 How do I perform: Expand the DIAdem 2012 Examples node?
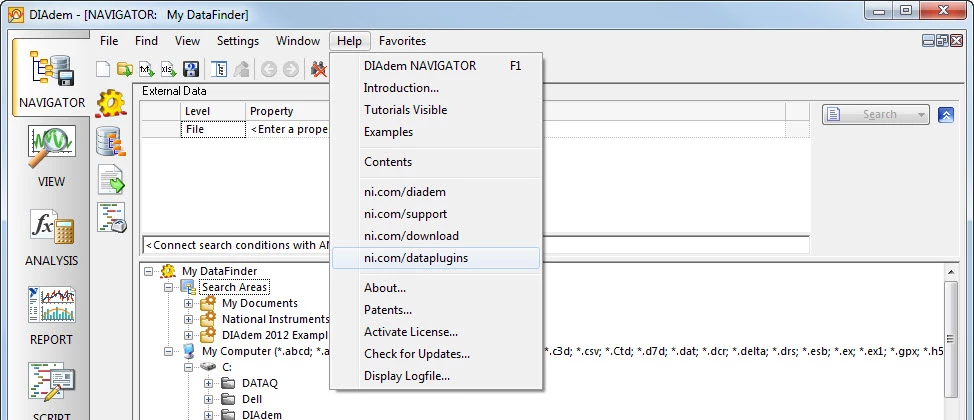point(188,336)
